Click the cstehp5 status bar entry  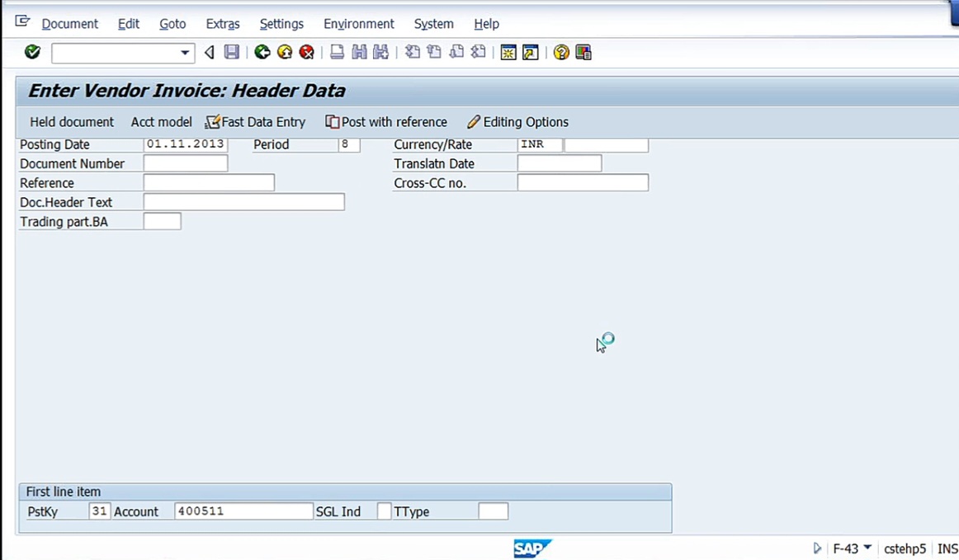point(905,549)
